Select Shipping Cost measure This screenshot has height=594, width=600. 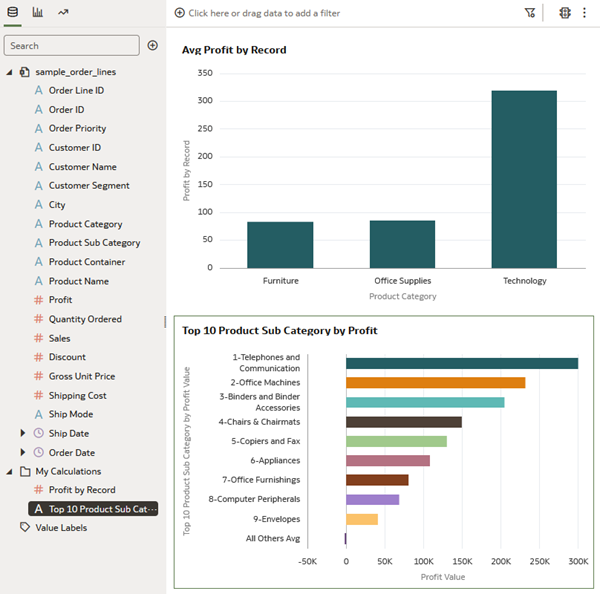tap(77, 396)
